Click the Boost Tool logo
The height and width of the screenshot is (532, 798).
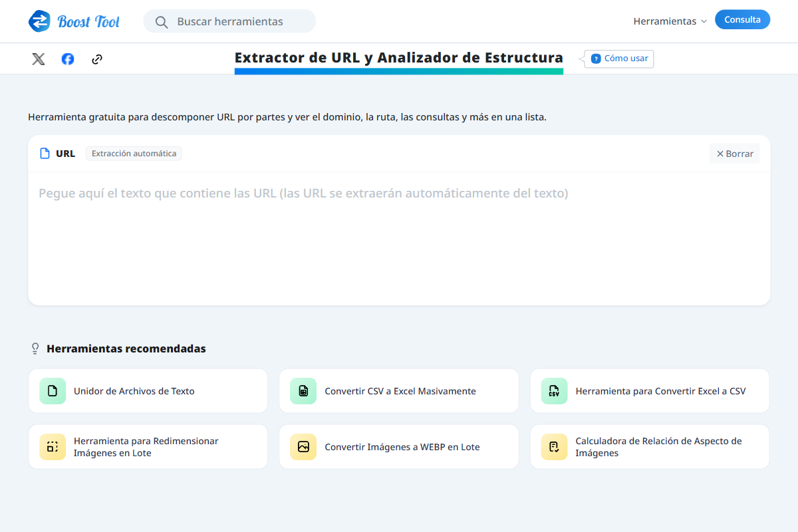click(74, 21)
